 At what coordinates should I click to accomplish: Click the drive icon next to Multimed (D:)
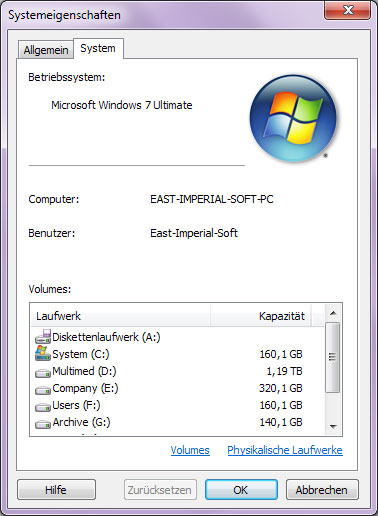(43, 373)
